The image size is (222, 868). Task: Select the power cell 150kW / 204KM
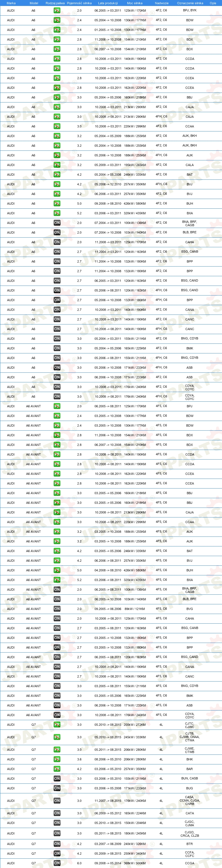point(135,823)
